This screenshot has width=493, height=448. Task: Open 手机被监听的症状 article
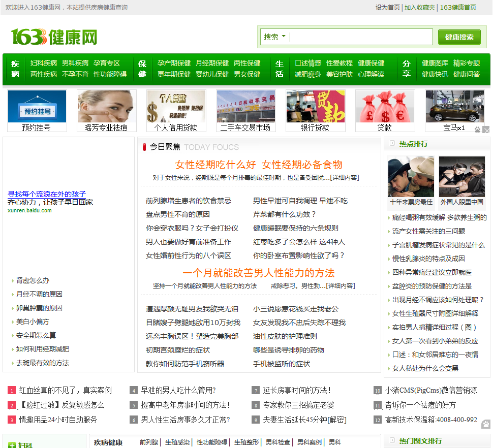pyautogui.click(x=282, y=364)
